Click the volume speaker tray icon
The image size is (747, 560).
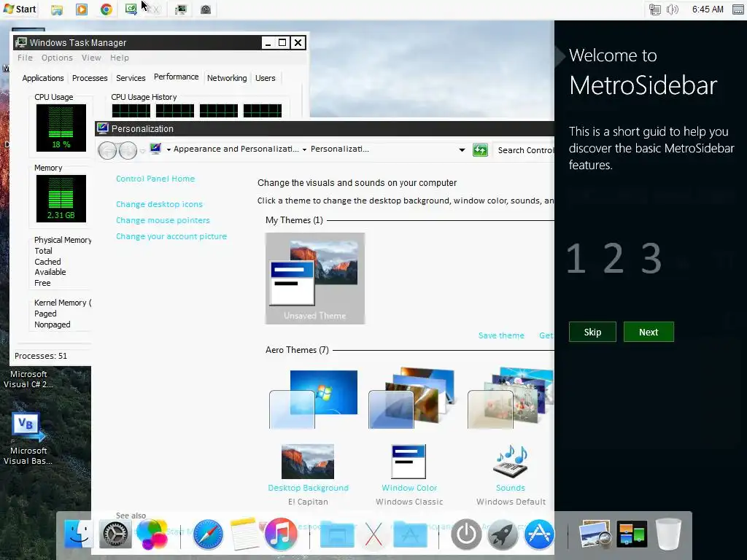pyautogui.click(x=672, y=9)
